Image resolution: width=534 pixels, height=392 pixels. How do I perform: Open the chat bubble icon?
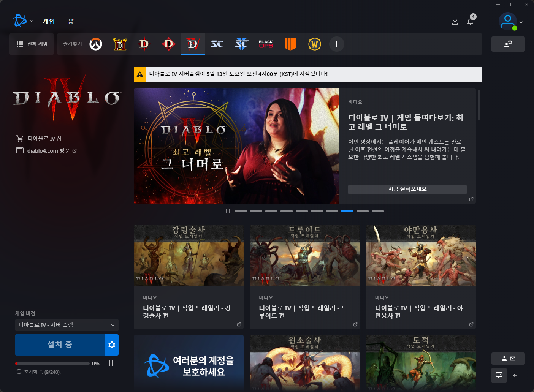coord(499,375)
